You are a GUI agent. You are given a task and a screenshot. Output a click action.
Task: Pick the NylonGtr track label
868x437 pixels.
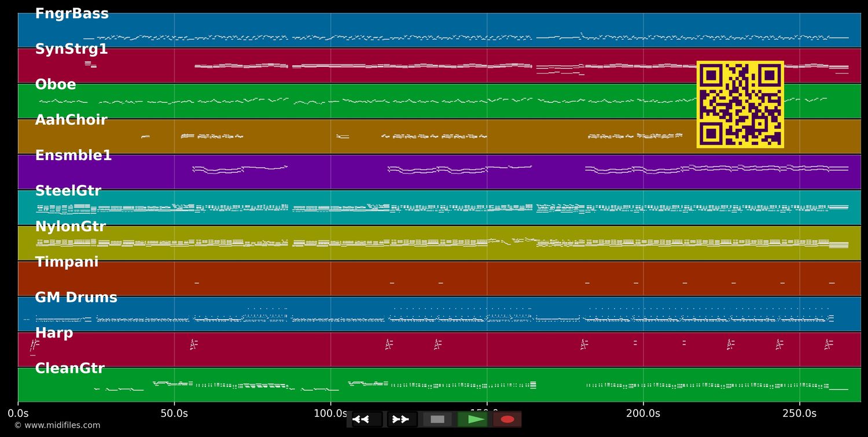tap(70, 227)
